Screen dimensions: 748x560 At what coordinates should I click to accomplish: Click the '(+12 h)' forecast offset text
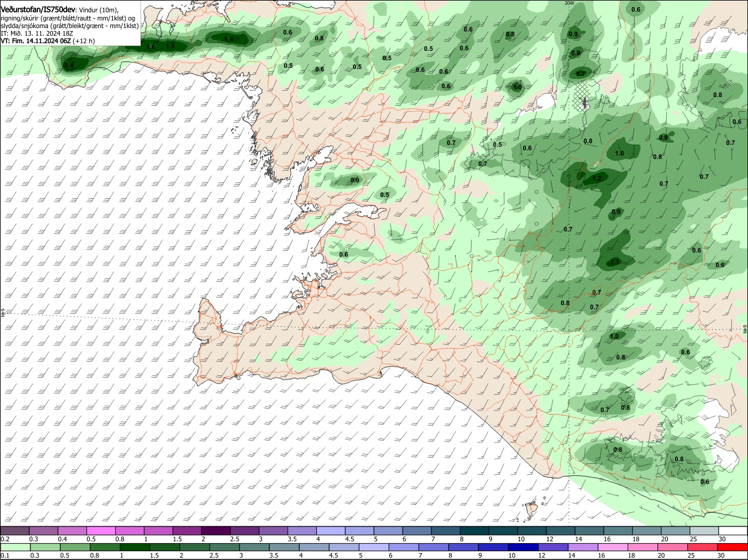[84, 41]
